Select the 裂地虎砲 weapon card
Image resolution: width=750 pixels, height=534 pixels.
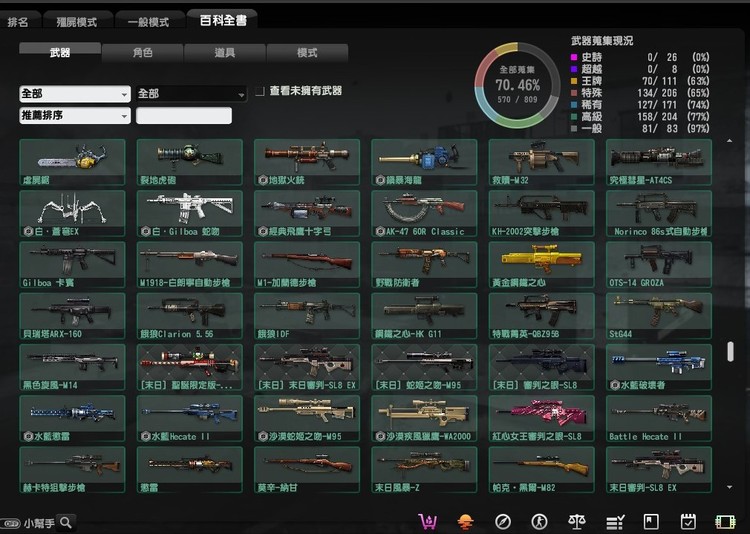(x=190, y=162)
